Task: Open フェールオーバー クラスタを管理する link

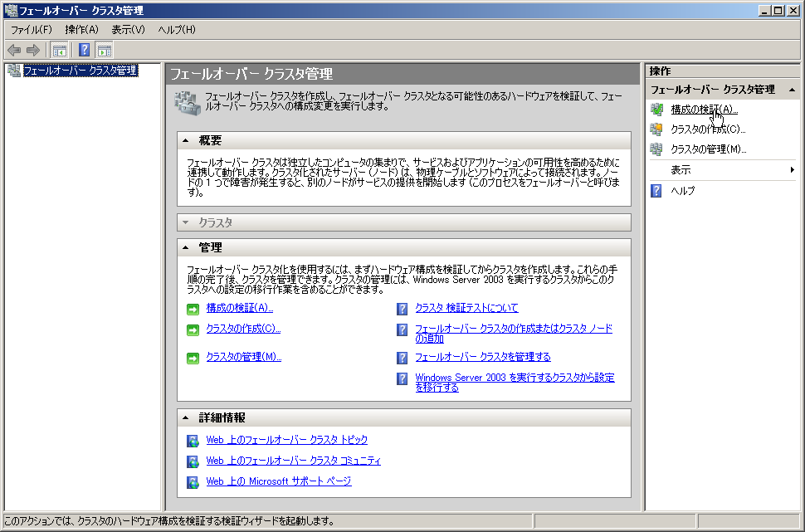Action: pyautogui.click(x=483, y=356)
